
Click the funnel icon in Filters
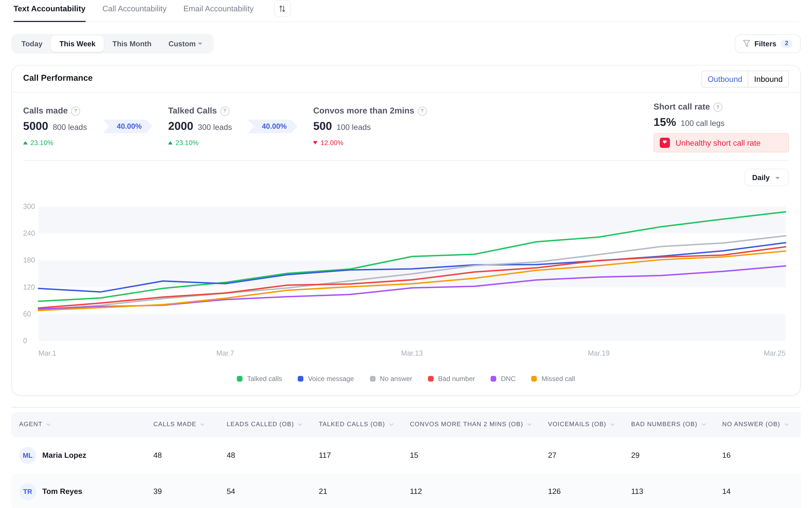(746, 44)
